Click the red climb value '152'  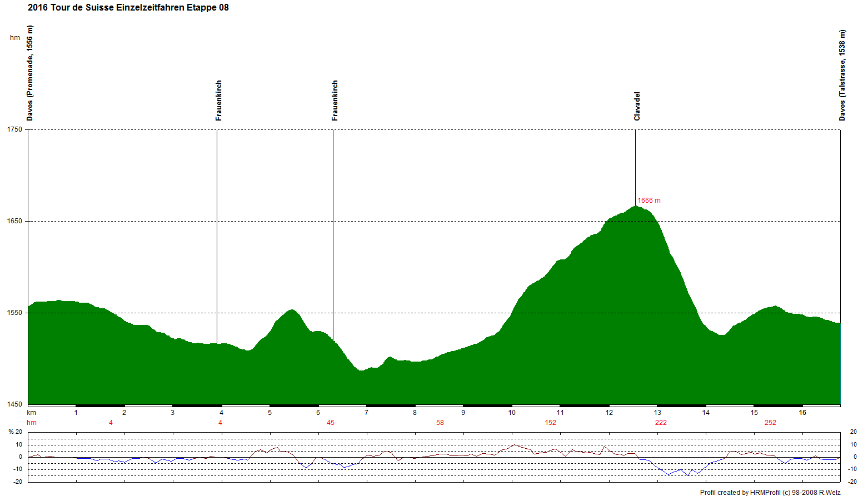(551, 423)
